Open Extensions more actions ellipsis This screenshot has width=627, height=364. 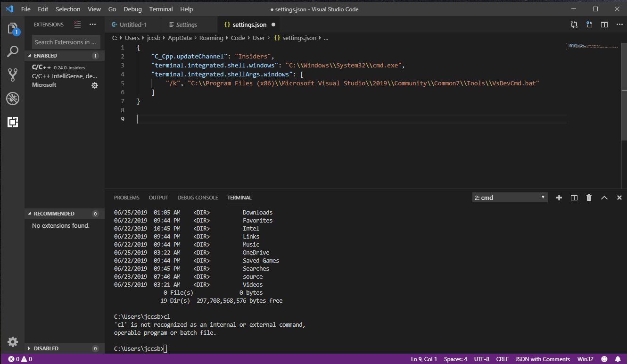92,25
